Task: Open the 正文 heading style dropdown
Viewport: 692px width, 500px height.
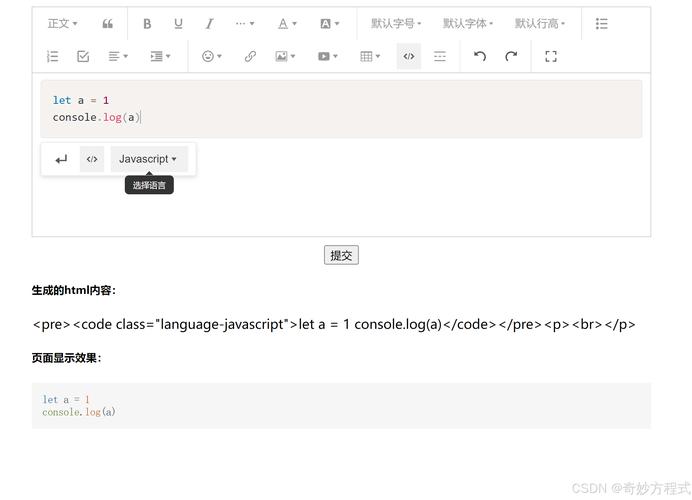Action: (x=62, y=24)
